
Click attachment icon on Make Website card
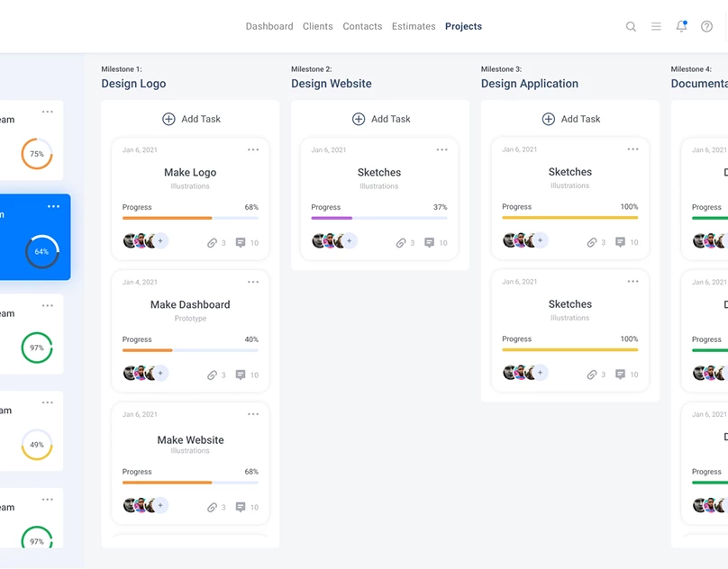coord(213,507)
